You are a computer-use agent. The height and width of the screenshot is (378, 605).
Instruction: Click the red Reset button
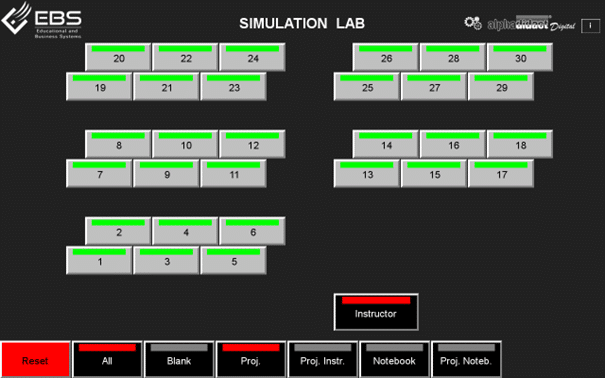click(x=35, y=359)
